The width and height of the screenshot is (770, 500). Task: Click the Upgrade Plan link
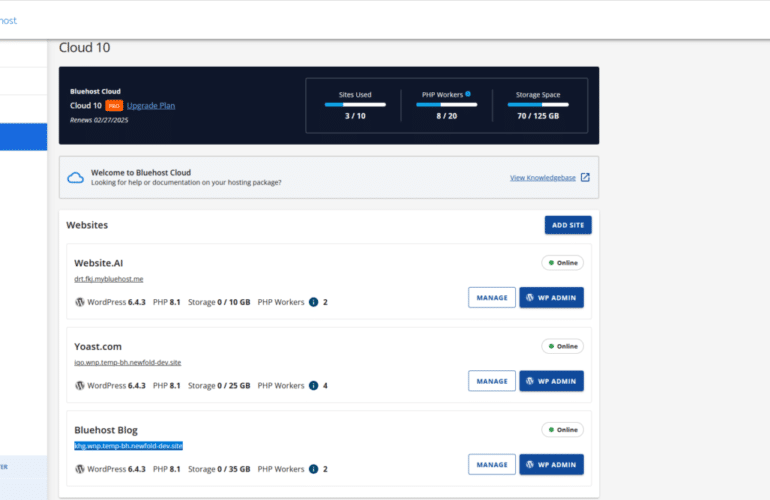151,106
